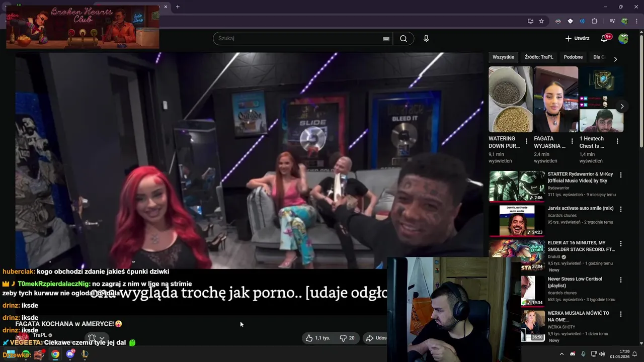The height and width of the screenshot is (362, 644).
Task: Click the TraPL channel name below video
Action: pyautogui.click(x=40, y=335)
